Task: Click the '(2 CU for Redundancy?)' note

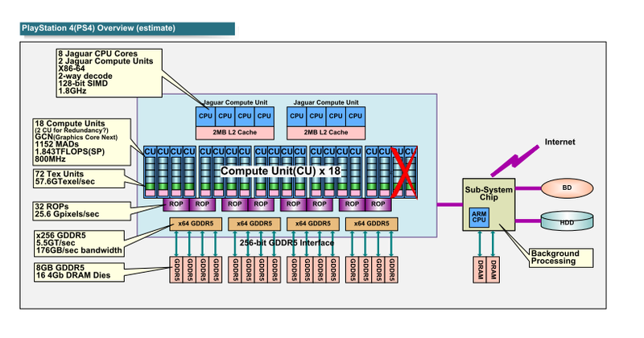Action: tap(72, 130)
